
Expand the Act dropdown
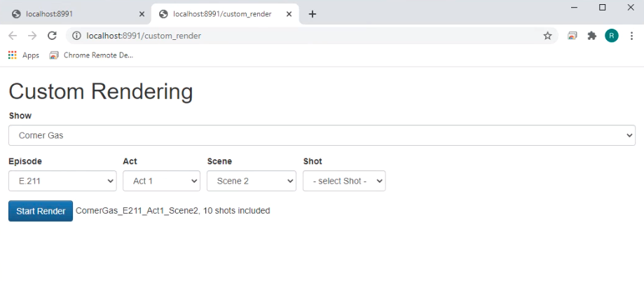(x=162, y=181)
